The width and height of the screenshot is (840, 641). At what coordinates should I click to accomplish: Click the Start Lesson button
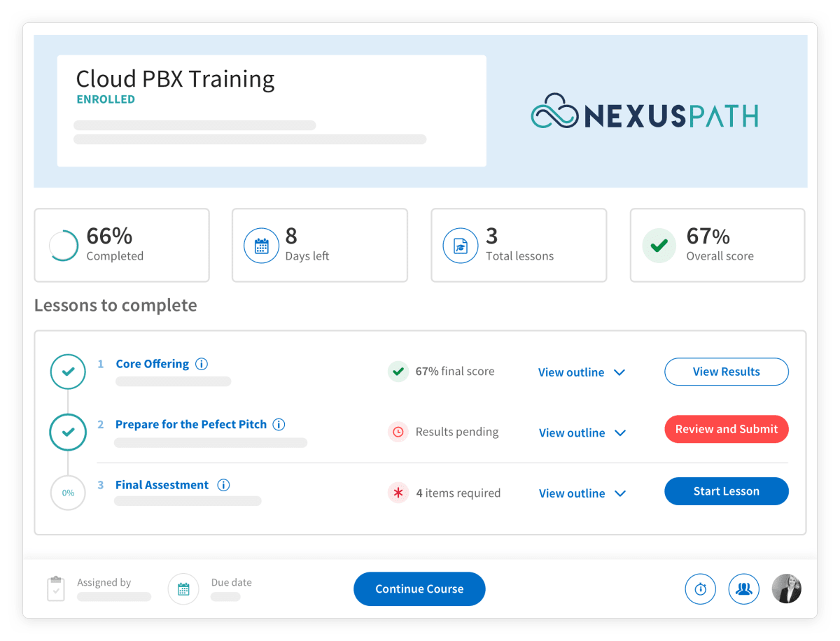727,491
